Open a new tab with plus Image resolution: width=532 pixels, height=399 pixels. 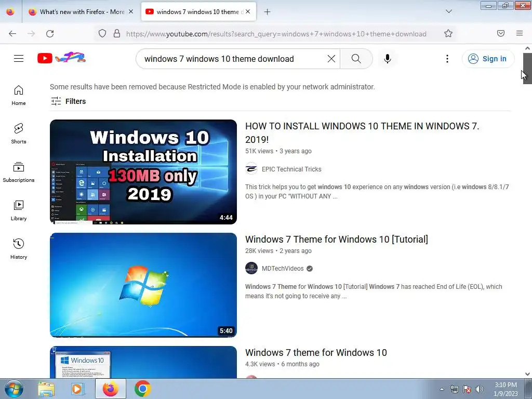(268, 12)
